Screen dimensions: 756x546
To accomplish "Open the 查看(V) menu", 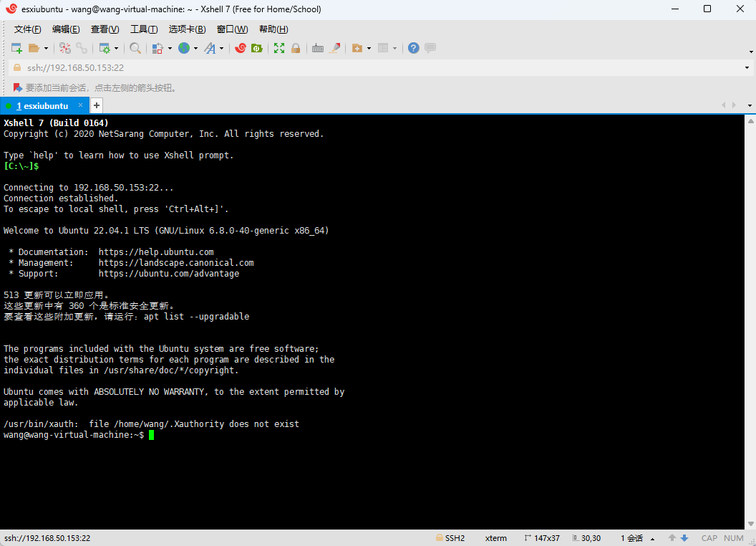I will 105,29.
